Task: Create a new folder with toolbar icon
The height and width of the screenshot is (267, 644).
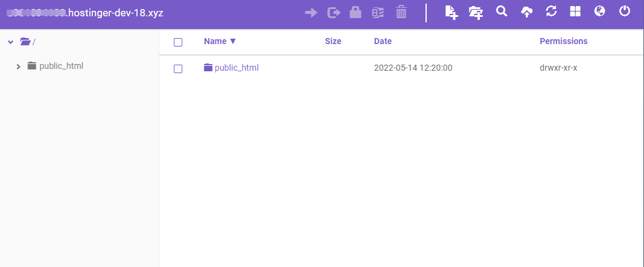Action: [x=476, y=13]
